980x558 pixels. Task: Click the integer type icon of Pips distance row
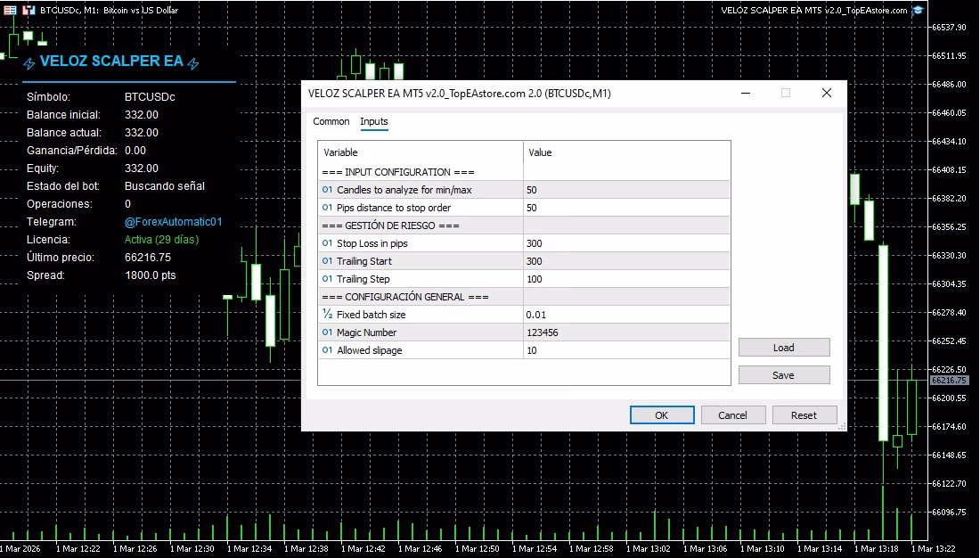click(327, 208)
